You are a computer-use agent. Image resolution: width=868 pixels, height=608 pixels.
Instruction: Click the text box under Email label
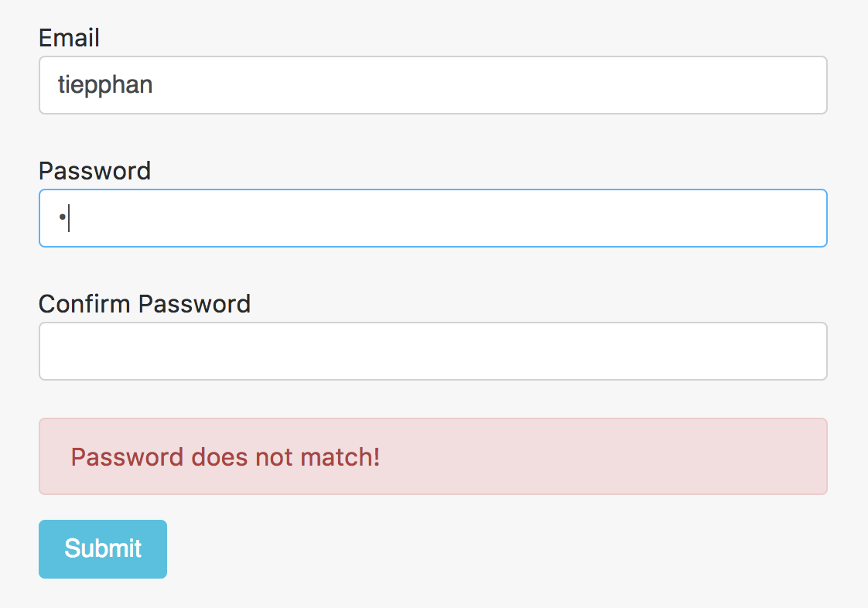432,85
